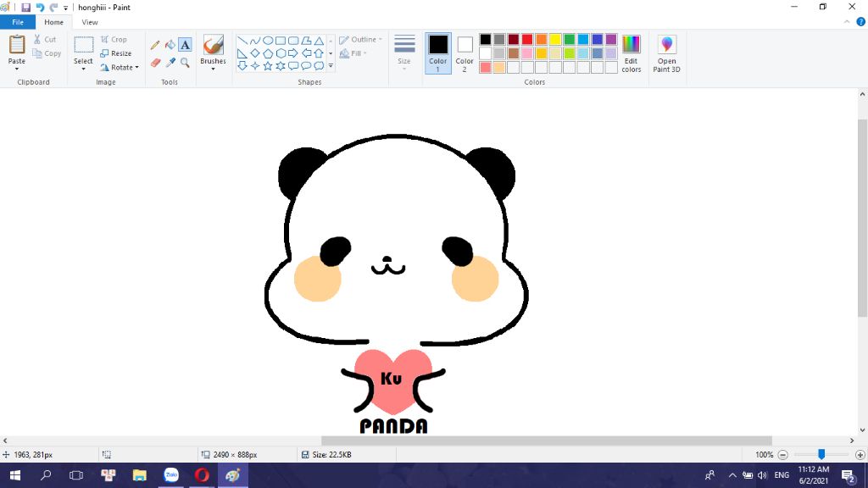Choose the Line shape
The width and height of the screenshot is (868, 488).
click(242, 41)
